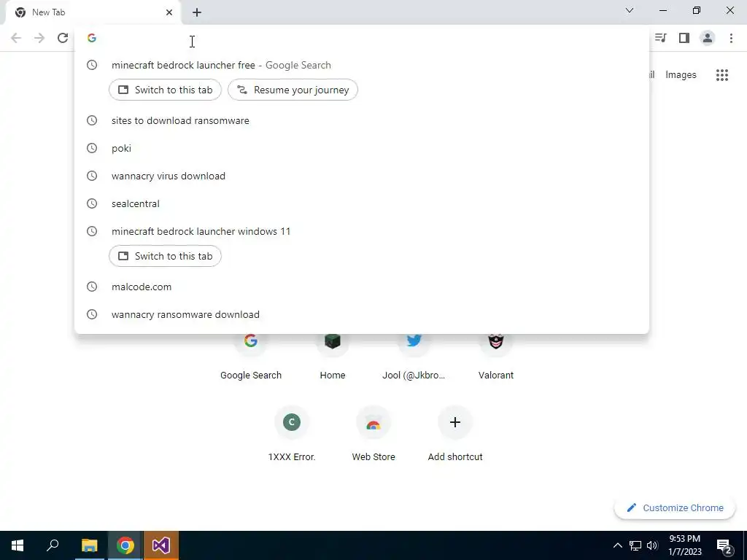Select suggestion minecraft bedrock launcher free

tap(362, 65)
